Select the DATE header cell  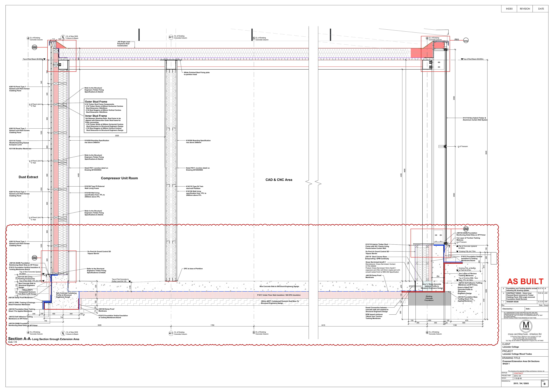point(541,9)
